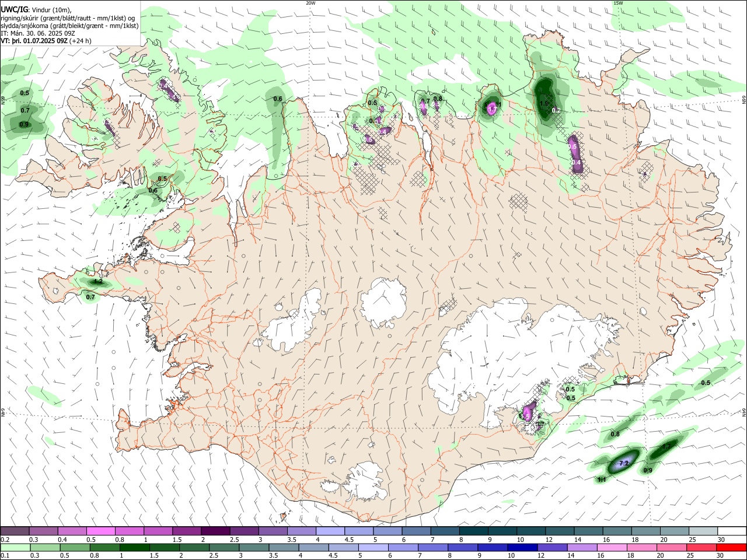Click the 1.2 precipitation value on Snæfellsnes peninsula
Image resolution: width=747 pixels, height=560 pixels.
(98, 282)
